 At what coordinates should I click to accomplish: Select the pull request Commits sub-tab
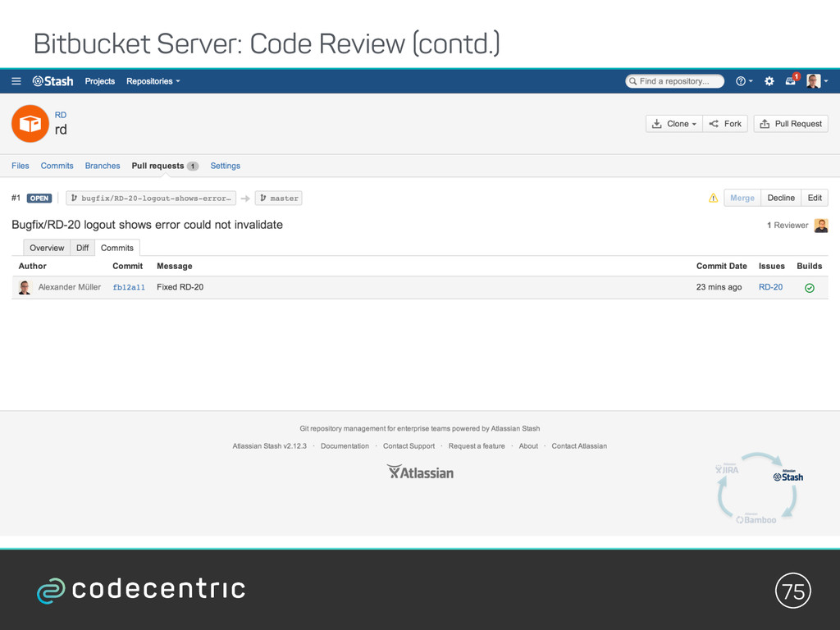point(116,248)
